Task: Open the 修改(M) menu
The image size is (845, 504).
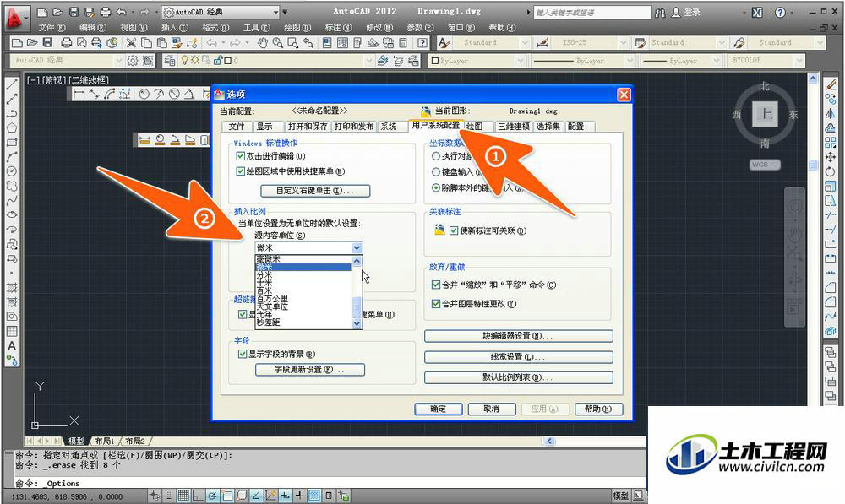Action: (379, 28)
